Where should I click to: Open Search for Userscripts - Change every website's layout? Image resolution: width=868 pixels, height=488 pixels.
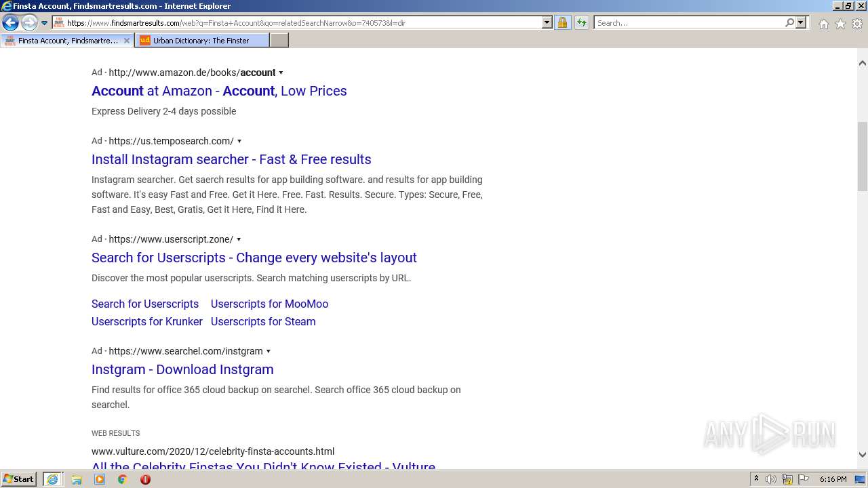[254, 258]
